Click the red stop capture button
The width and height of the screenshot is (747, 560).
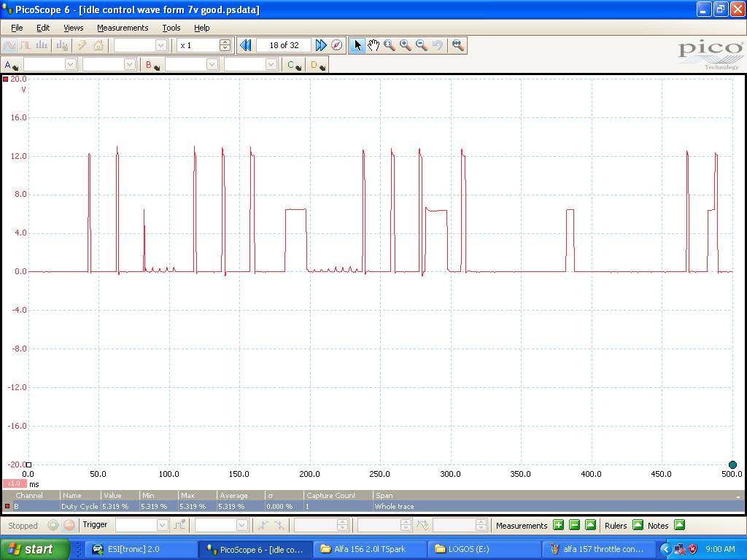69,525
